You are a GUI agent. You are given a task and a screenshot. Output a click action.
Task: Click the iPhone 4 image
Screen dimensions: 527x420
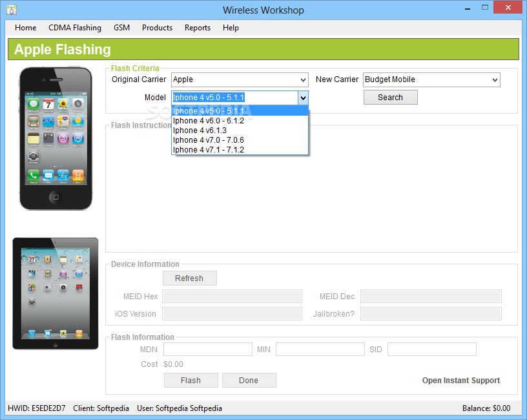pyautogui.click(x=56, y=138)
